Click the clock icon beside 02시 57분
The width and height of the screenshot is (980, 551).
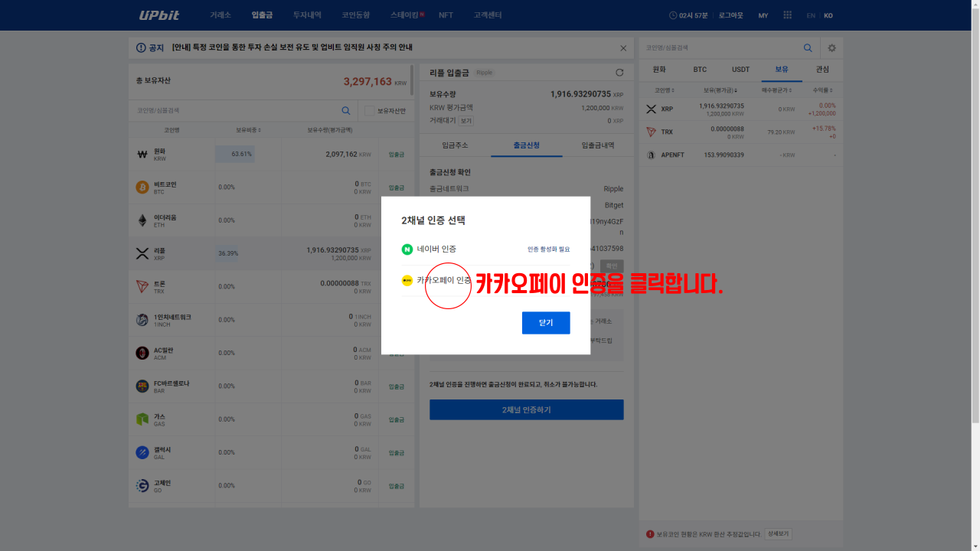[673, 15]
